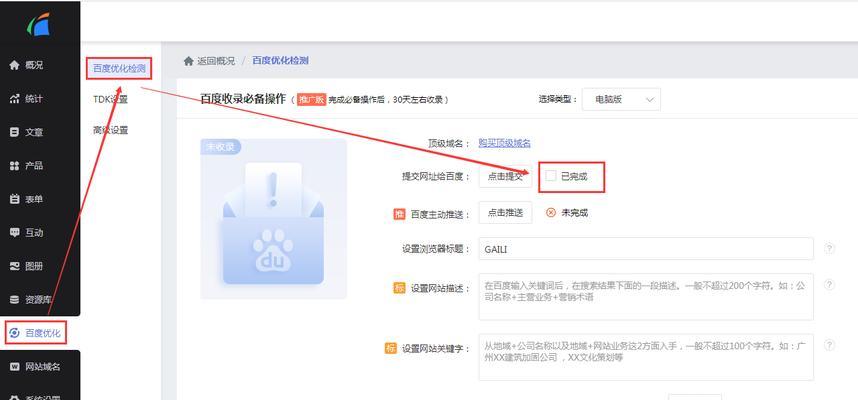Click the 互动 chat bubble icon
The width and height of the screenshot is (858, 400).
pos(15,233)
